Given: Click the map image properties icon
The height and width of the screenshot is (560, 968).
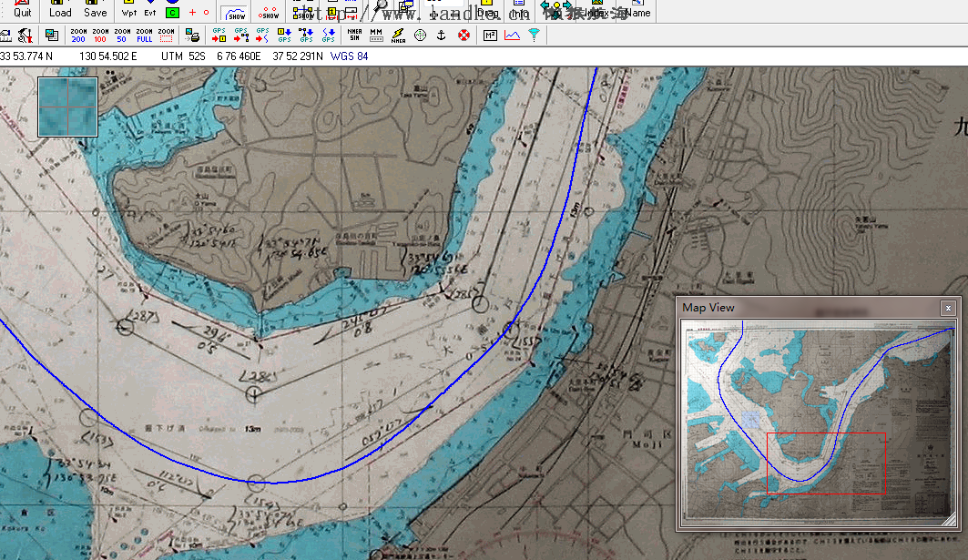Looking at the screenshot, I should (52, 36).
